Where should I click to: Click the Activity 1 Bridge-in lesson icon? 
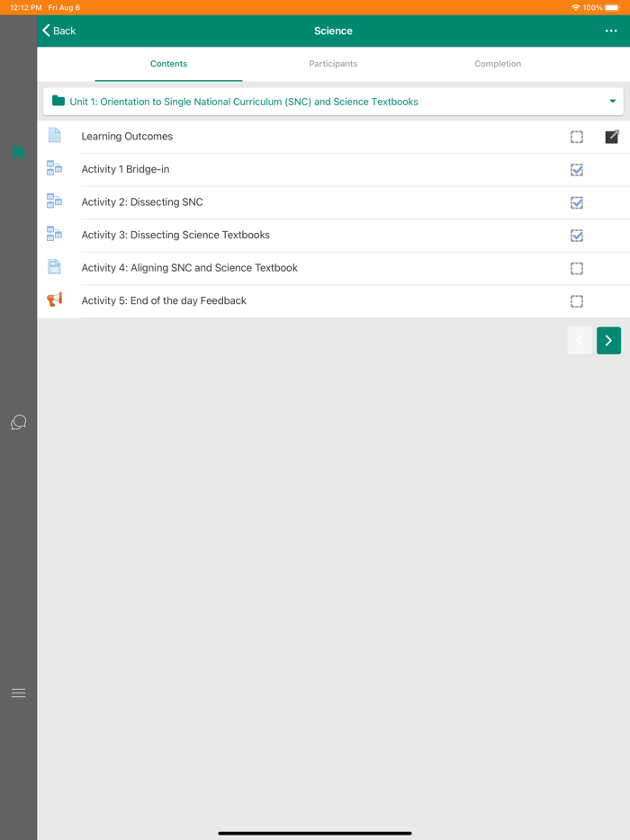tap(54, 168)
